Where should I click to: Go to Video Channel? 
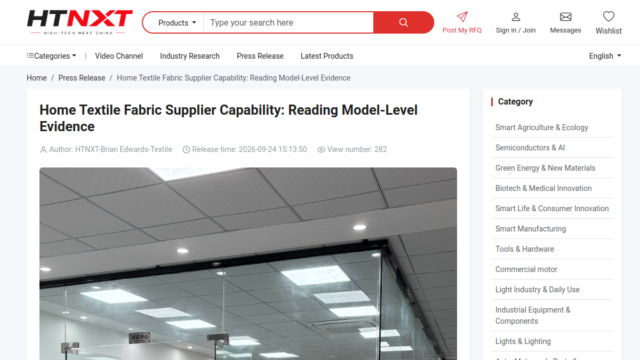(119, 56)
